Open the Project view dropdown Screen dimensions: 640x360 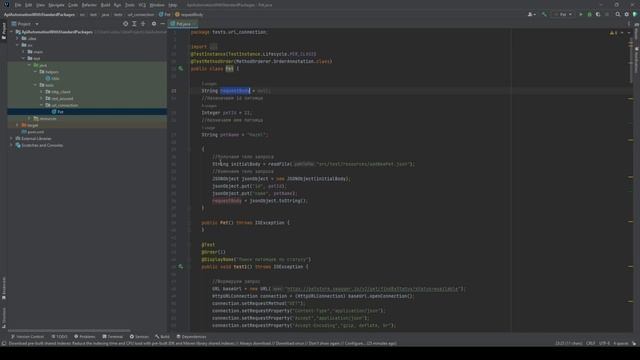click(x=25, y=24)
